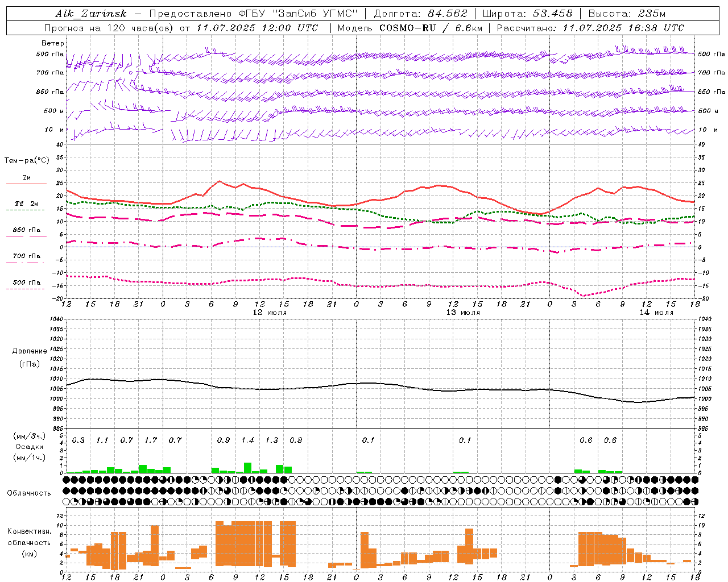The height and width of the screenshot is (582, 728).
Task: Click the '(мм/1ч.)' precipitation unit label
Action: pos(29,458)
